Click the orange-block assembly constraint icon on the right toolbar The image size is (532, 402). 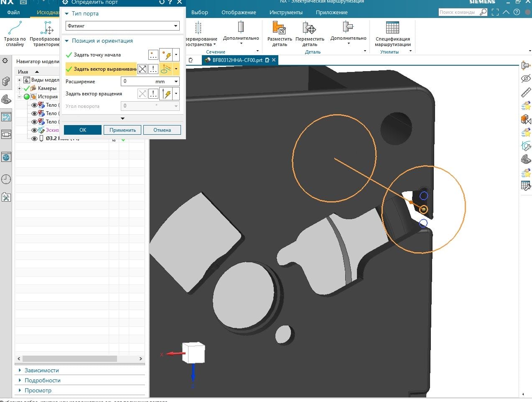click(526, 119)
